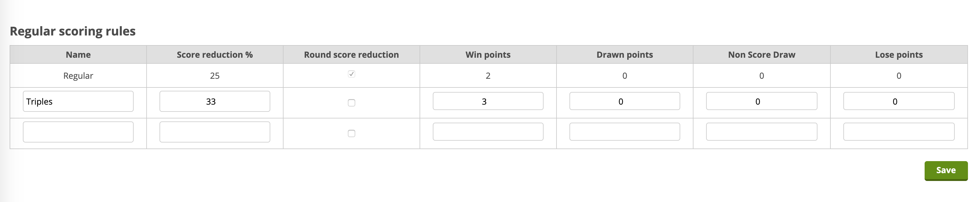Click the Triples non score draw field

pos(761,101)
